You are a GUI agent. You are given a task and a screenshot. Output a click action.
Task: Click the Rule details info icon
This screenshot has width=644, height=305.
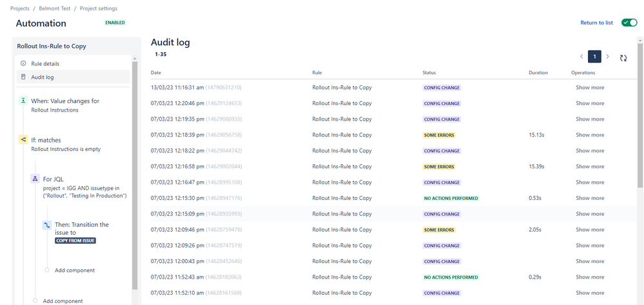[23, 64]
